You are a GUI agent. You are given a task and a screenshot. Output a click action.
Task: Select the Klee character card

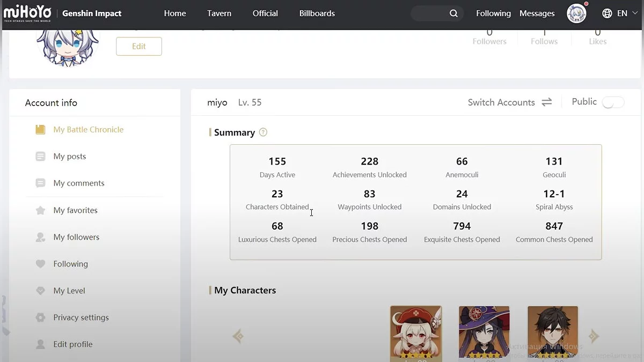[416, 334]
